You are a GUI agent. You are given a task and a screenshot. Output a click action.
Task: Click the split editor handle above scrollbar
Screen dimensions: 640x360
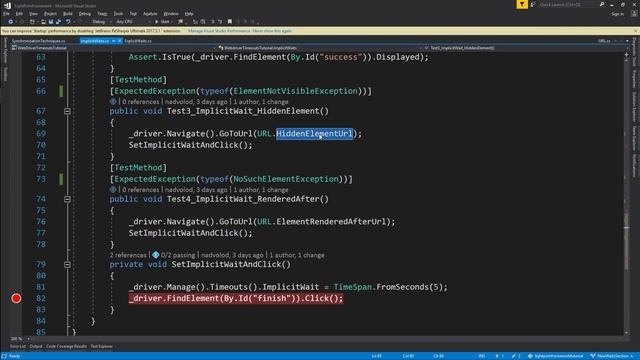(627, 54)
